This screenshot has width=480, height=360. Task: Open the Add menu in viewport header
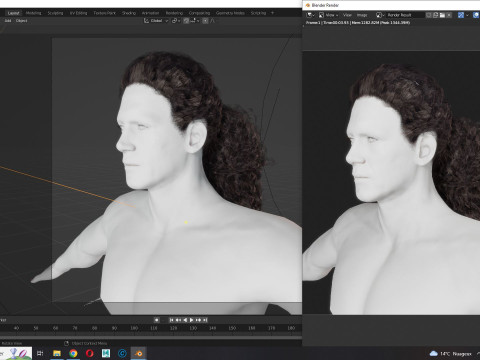[8, 21]
